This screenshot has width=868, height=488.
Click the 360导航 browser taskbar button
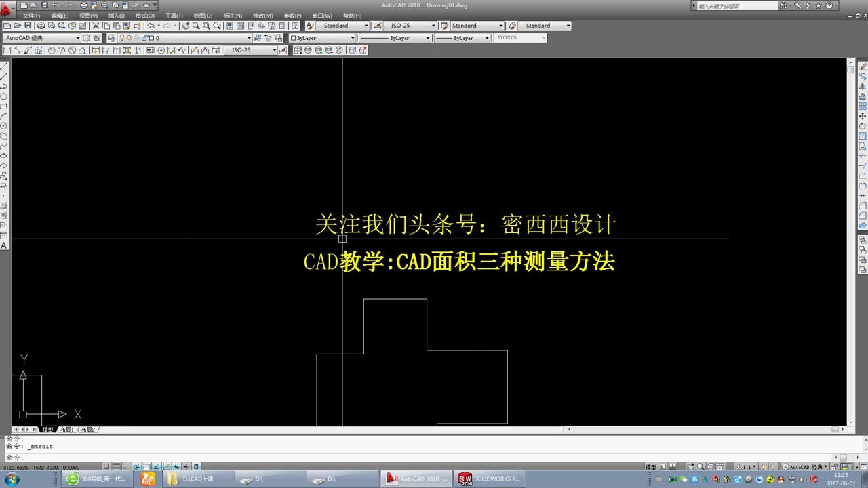point(96,479)
